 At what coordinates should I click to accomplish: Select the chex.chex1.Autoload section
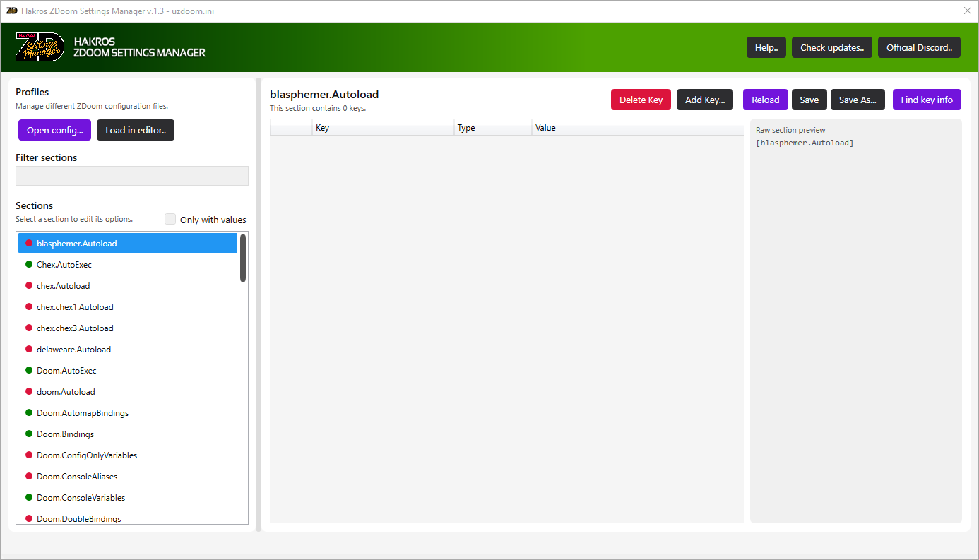[x=128, y=306]
